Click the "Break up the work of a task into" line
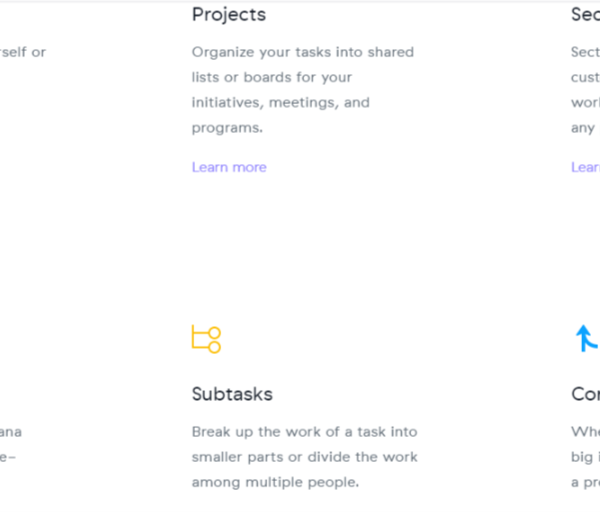 pos(305,432)
